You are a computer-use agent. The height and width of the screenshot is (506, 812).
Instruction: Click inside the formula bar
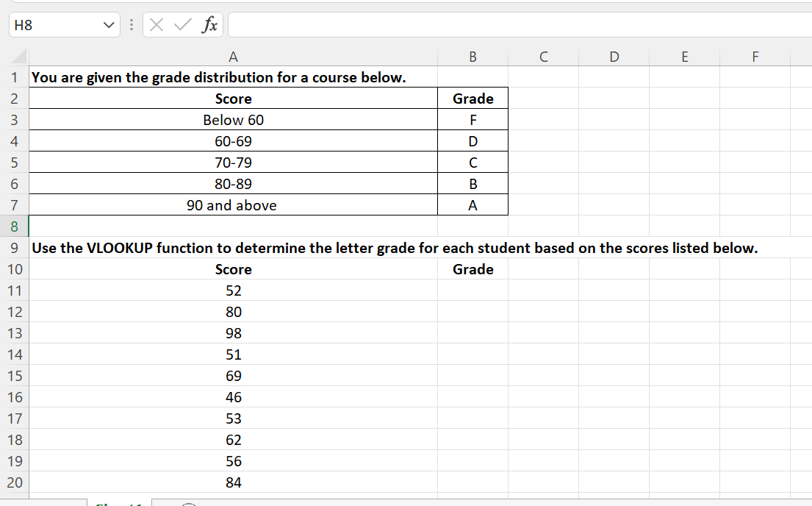coord(441,24)
